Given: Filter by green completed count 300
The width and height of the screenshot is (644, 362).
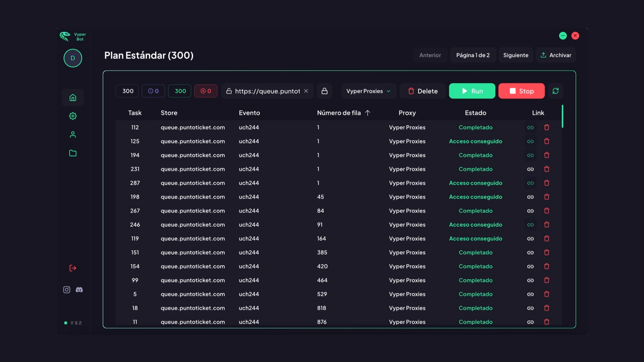Looking at the screenshot, I should click(179, 91).
